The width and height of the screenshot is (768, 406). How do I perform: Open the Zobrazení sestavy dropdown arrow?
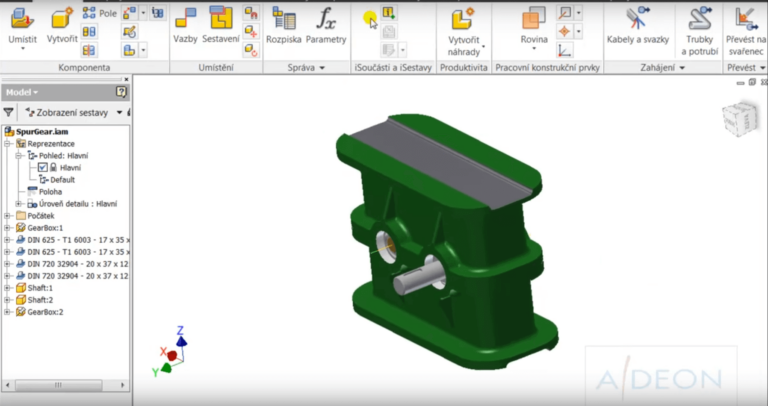pyautogui.click(x=119, y=113)
